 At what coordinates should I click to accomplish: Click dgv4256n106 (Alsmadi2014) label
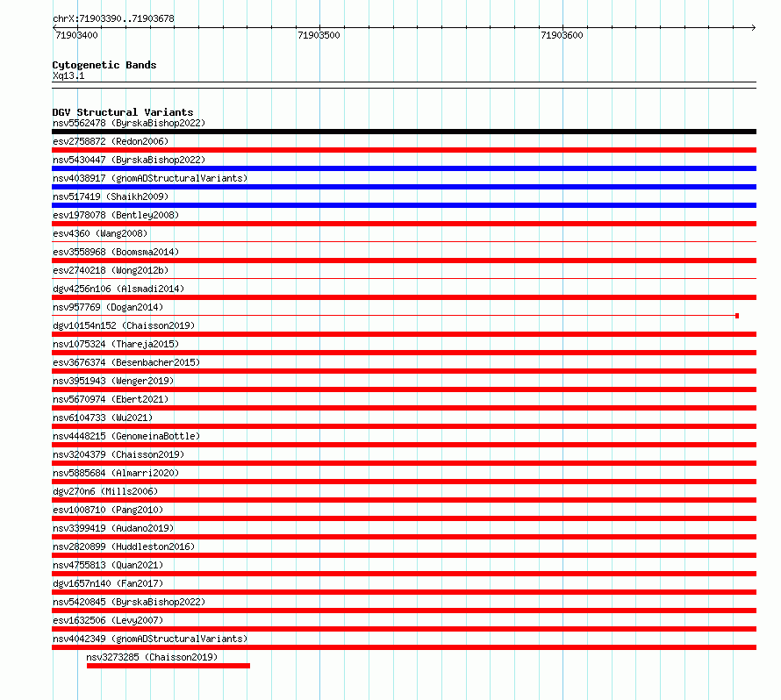tap(118, 289)
